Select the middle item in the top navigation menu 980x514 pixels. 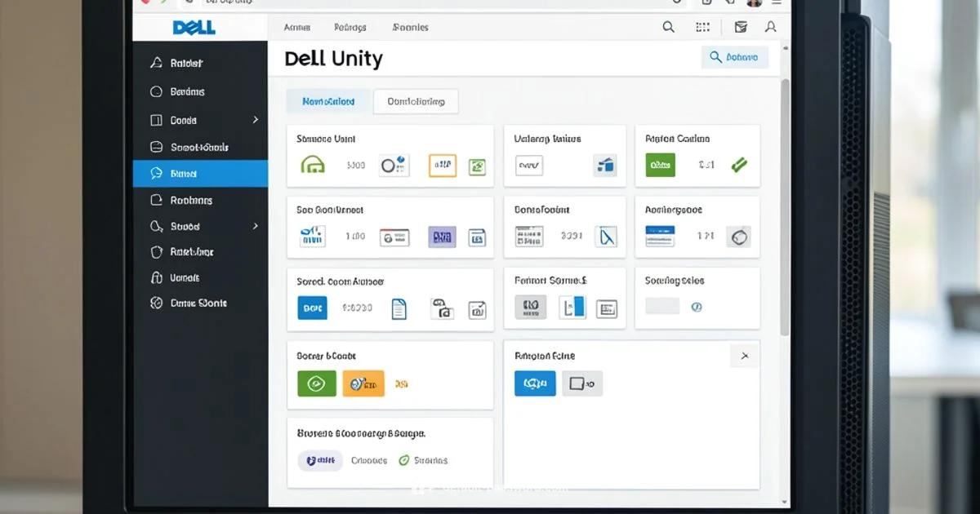tap(350, 27)
